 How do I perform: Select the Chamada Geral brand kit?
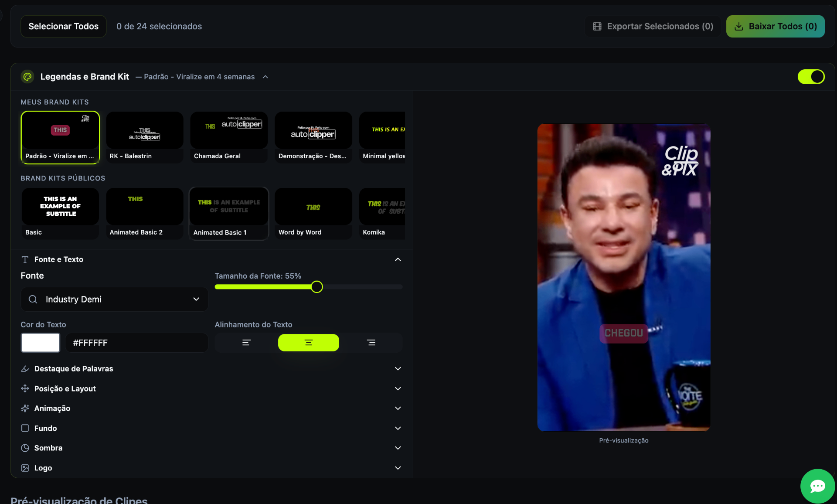pyautogui.click(x=229, y=137)
